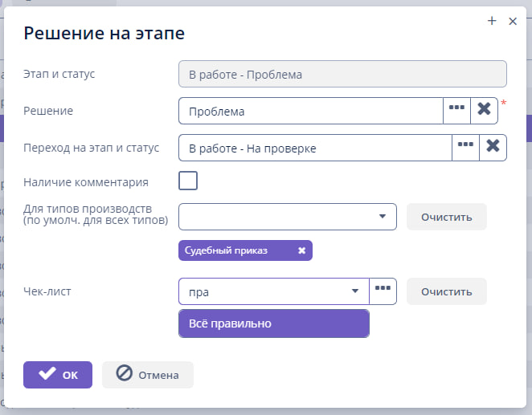Confirm with the OK button
This screenshot has width=532, height=415.
click(x=58, y=374)
